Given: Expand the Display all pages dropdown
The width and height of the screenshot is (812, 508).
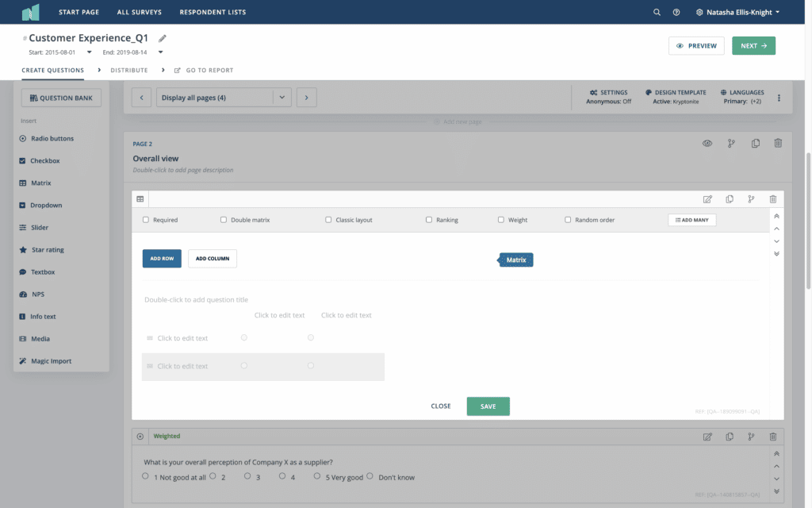Looking at the screenshot, I should [282, 98].
